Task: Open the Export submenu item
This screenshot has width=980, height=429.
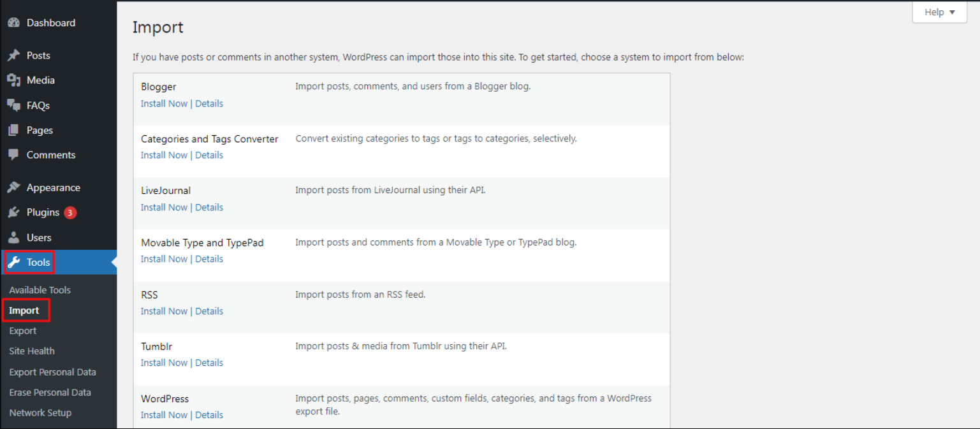Action: 23,331
